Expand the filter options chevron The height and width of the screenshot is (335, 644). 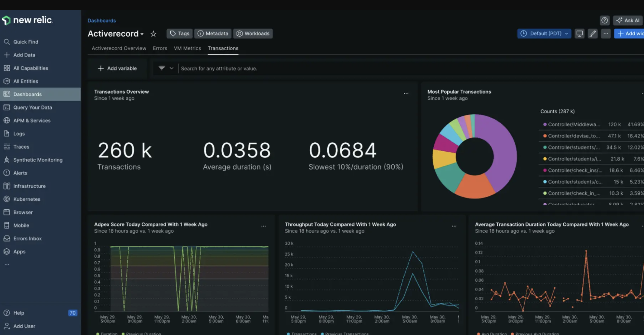click(172, 68)
